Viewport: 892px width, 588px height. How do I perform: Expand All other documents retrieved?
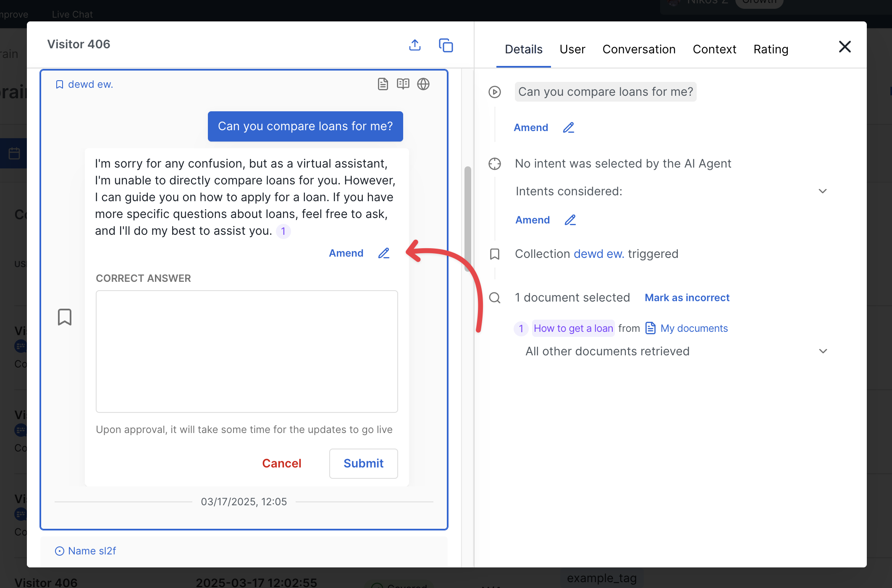[823, 351]
